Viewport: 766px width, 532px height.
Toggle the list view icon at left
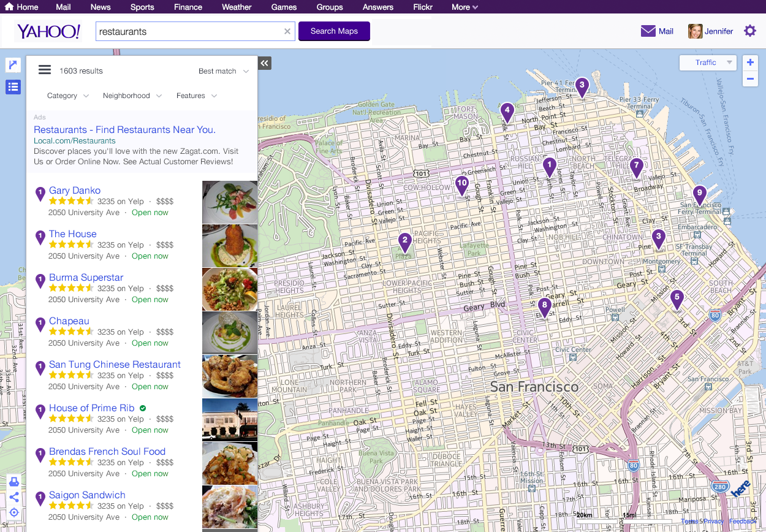click(x=13, y=87)
